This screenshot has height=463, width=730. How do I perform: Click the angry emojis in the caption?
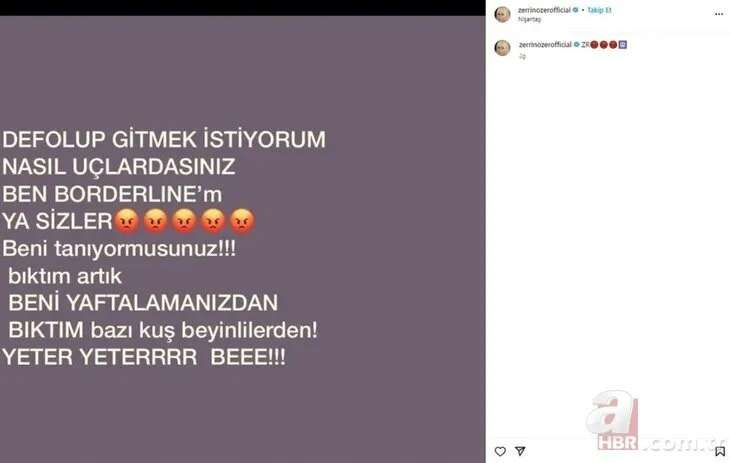tap(604, 45)
